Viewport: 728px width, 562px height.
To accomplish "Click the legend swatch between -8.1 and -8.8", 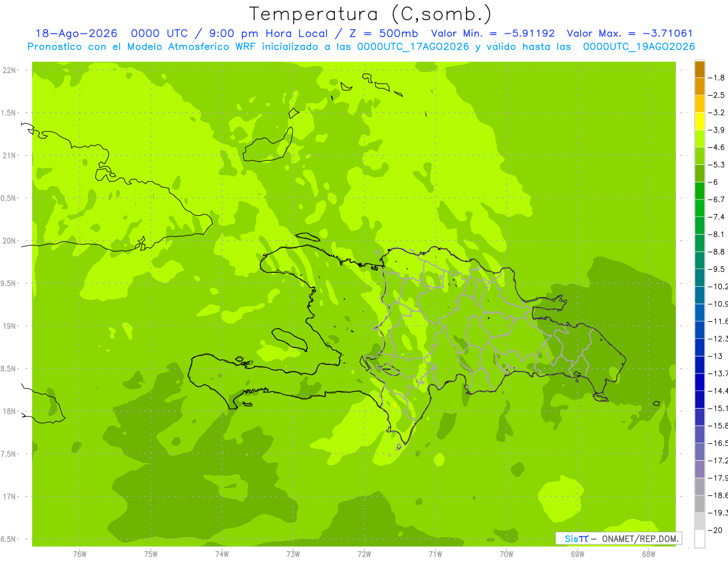I will [x=699, y=243].
